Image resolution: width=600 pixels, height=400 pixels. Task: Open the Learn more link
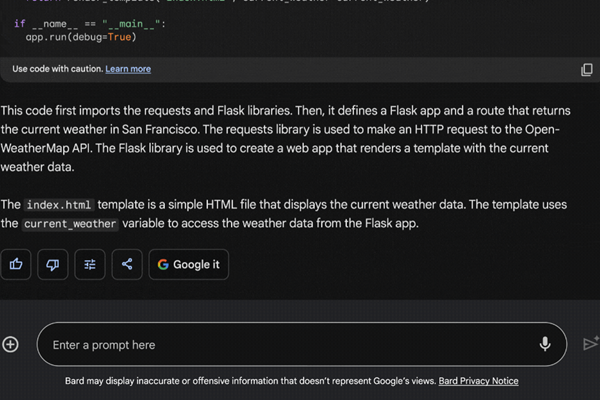pos(128,69)
